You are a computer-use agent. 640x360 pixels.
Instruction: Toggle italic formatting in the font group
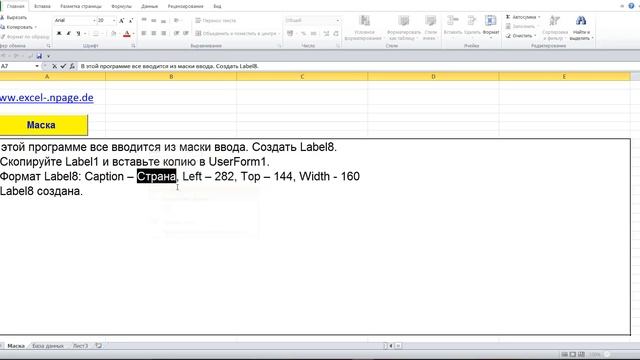(x=68, y=33)
